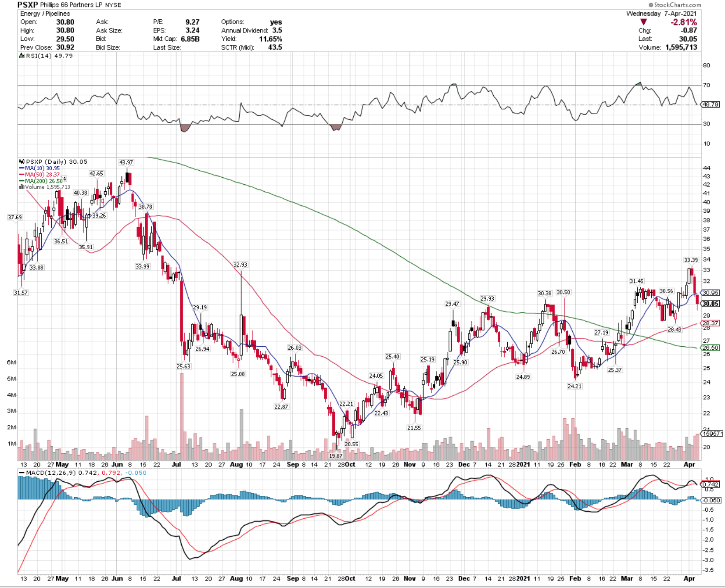Click the Mkt Cap 6.85B value
725x588 pixels.
[x=190, y=39]
